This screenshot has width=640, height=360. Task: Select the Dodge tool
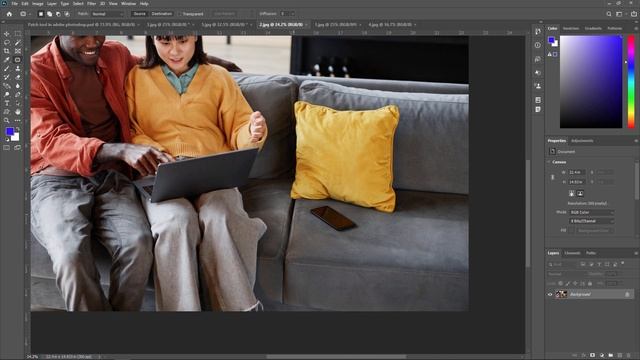(7, 94)
